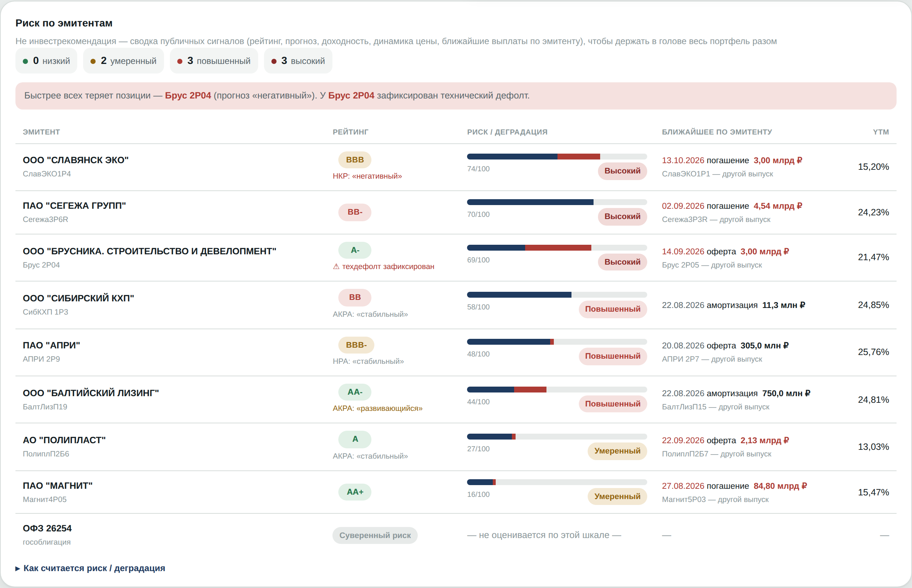Image resolution: width=912 pixels, height=588 pixels.
Task: Click the "YTM" column header
Action: pyautogui.click(x=881, y=132)
